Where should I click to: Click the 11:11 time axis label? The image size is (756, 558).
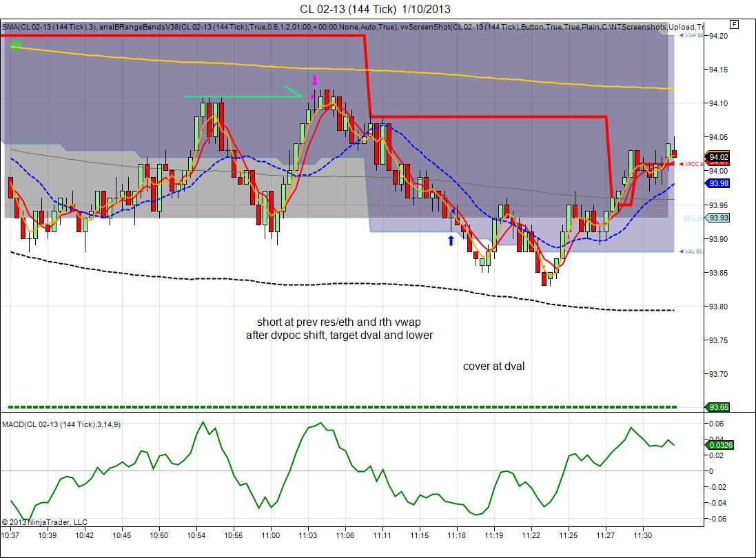point(382,535)
